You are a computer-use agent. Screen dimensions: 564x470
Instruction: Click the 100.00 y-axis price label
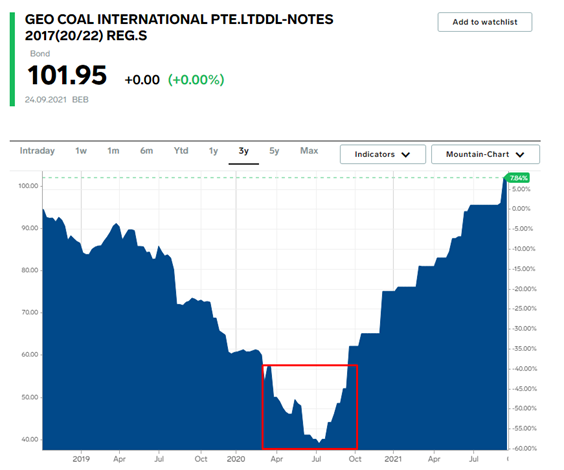28,186
